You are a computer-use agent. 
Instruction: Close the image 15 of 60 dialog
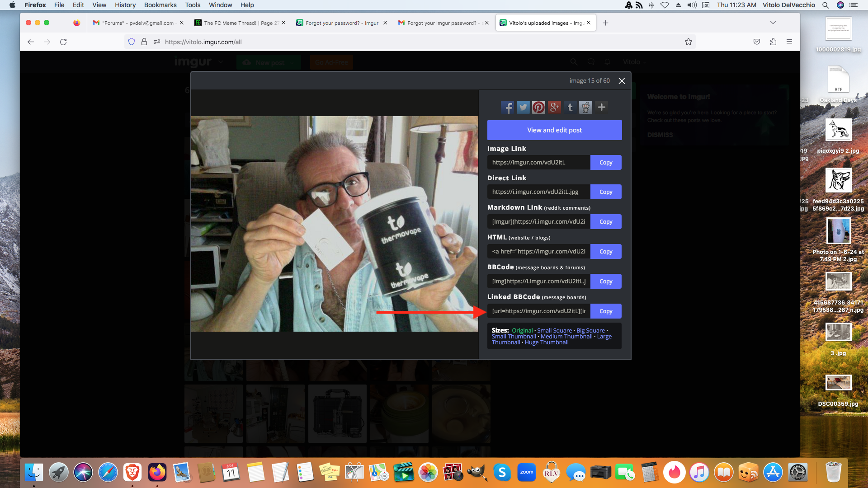tap(622, 81)
